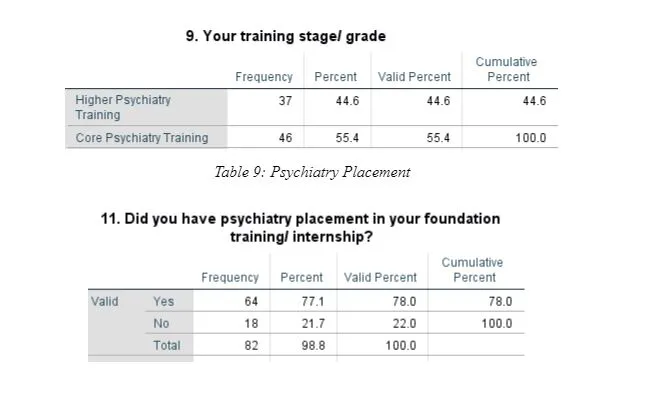
Task: Select the Core Psychiatry Training row label
Action: 142,138
